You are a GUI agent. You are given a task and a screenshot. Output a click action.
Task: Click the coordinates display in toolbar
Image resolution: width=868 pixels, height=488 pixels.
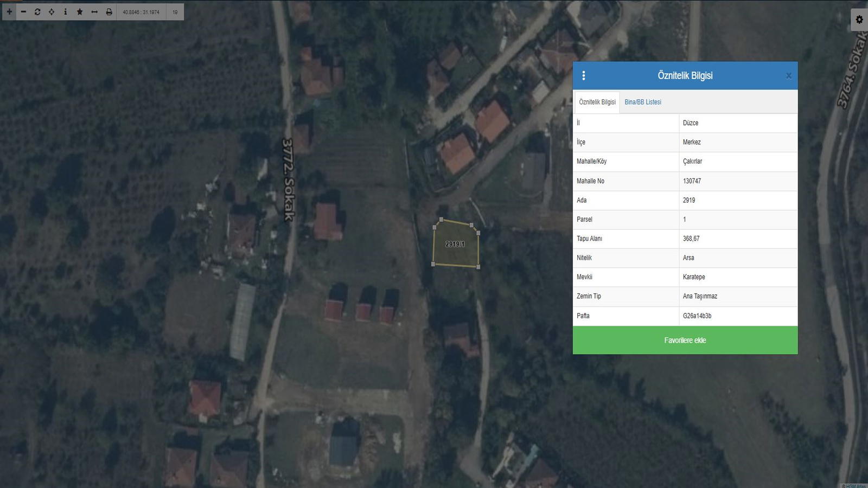(x=141, y=12)
